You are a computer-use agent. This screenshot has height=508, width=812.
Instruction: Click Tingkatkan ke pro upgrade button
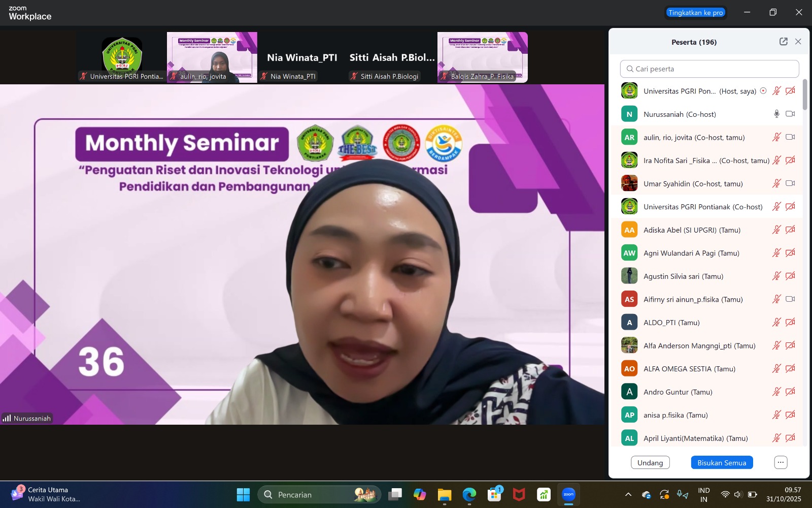(695, 13)
